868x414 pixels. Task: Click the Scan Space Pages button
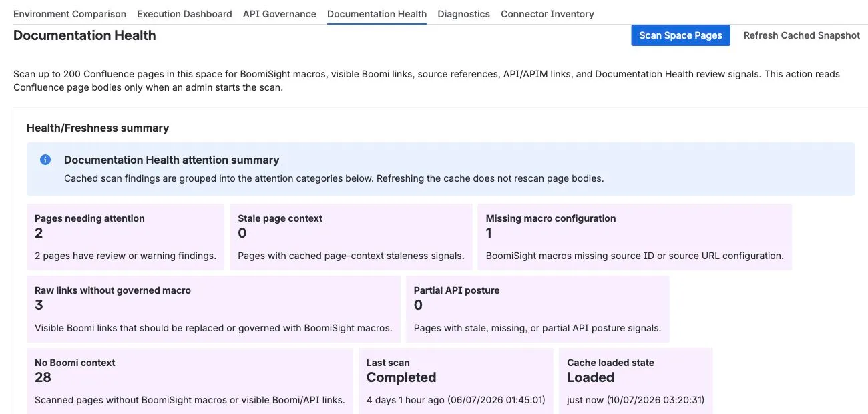(x=680, y=35)
